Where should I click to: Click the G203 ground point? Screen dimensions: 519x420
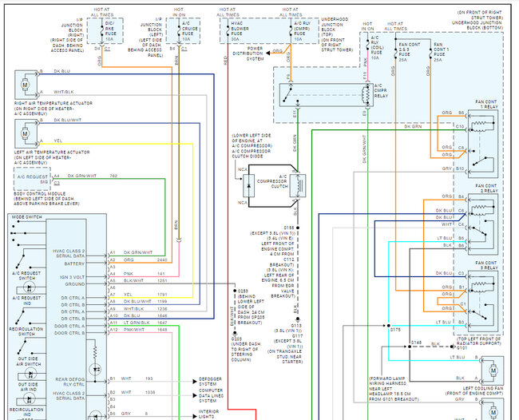(x=235, y=333)
